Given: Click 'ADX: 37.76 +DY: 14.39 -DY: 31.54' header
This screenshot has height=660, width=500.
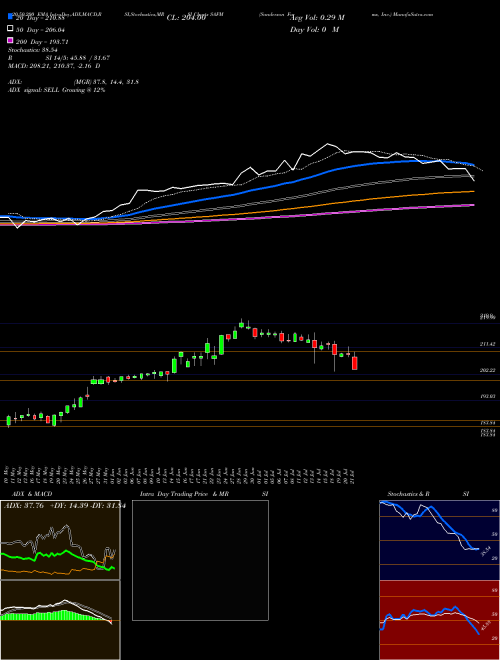Looking at the screenshot, I should (x=65, y=506).
